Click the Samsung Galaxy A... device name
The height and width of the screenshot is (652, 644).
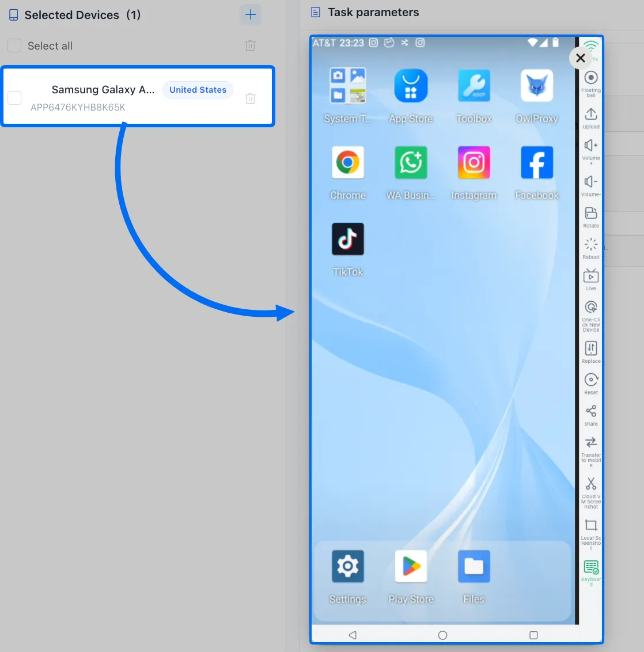coord(103,89)
